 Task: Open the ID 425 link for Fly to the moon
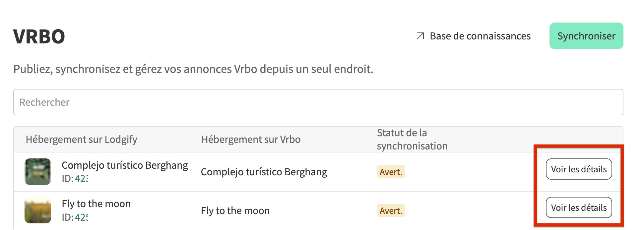81,217
